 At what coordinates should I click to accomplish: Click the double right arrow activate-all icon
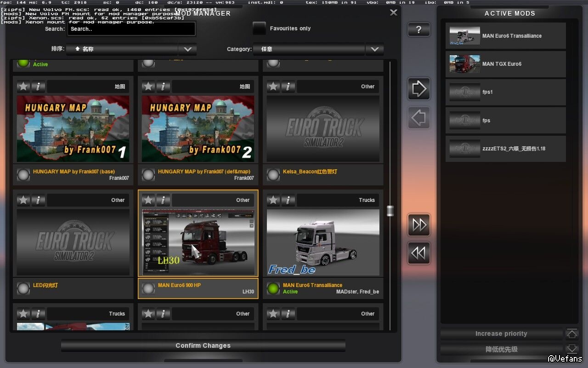(x=418, y=225)
